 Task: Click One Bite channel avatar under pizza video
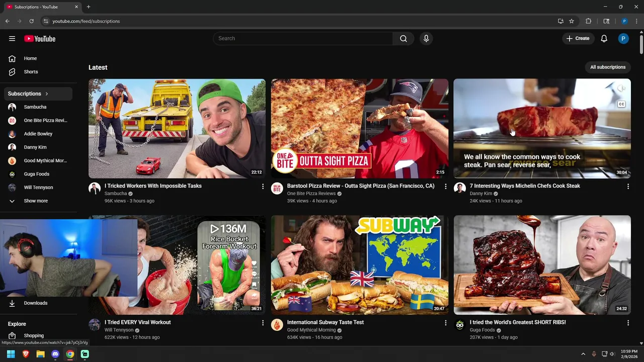(277, 189)
